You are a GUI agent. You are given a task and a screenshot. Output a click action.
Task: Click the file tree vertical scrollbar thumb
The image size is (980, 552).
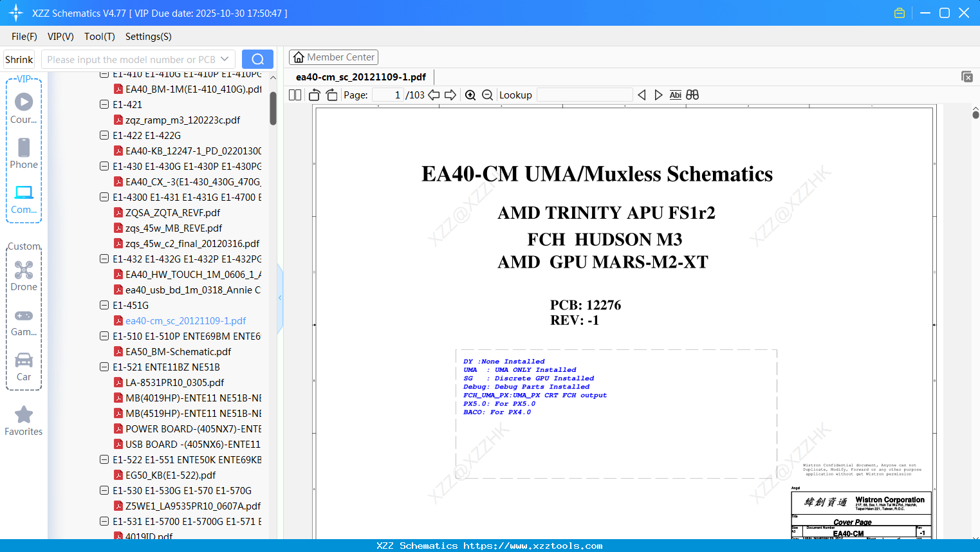tap(273, 108)
